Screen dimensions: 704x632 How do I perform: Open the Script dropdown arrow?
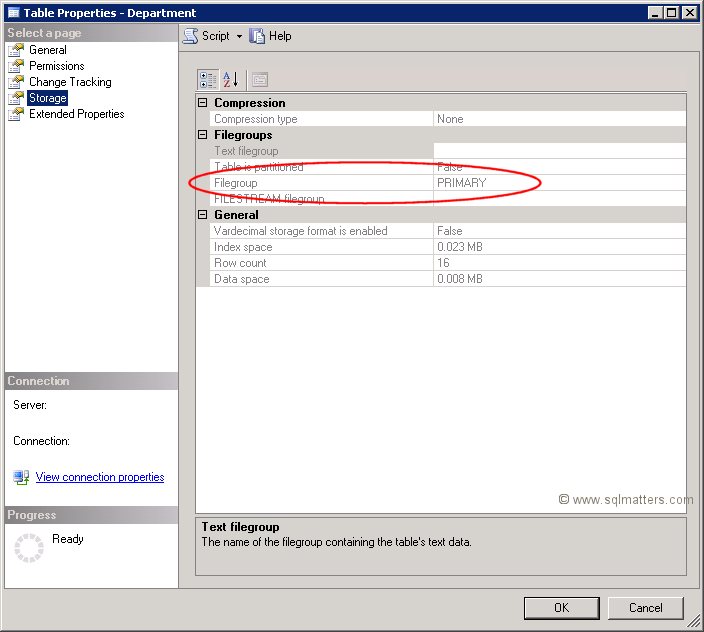[x=240, y=36]
